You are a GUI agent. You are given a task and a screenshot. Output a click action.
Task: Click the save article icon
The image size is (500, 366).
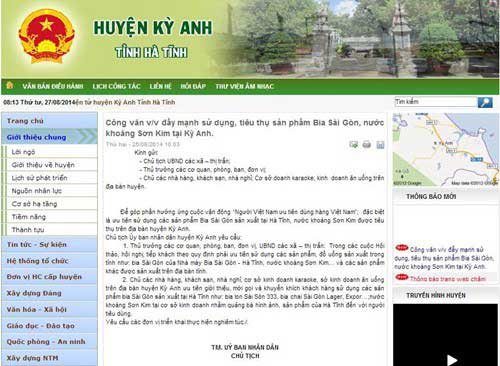[x=380, y=145]
